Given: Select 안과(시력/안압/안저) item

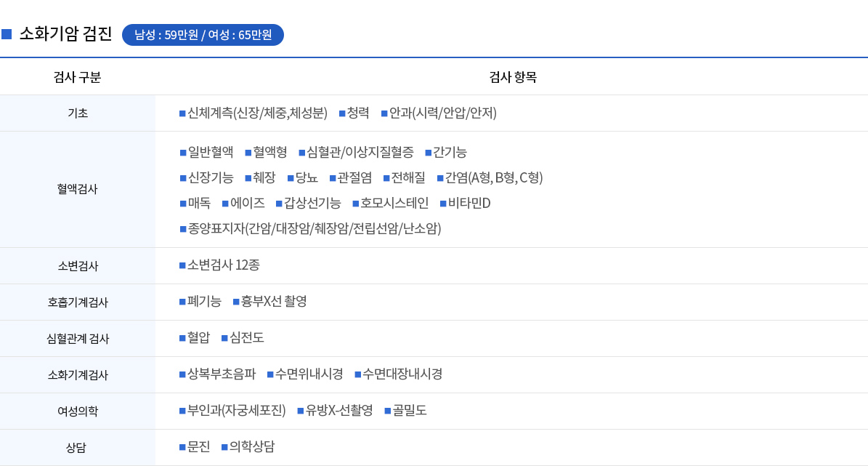Looking at the screenshot, I should pos(443,113).
